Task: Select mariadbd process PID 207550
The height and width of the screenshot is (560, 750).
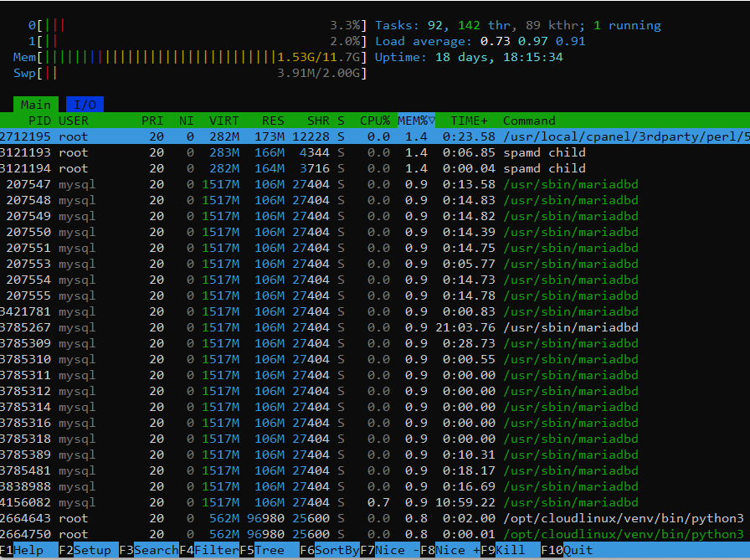Action: coord(375,232)
